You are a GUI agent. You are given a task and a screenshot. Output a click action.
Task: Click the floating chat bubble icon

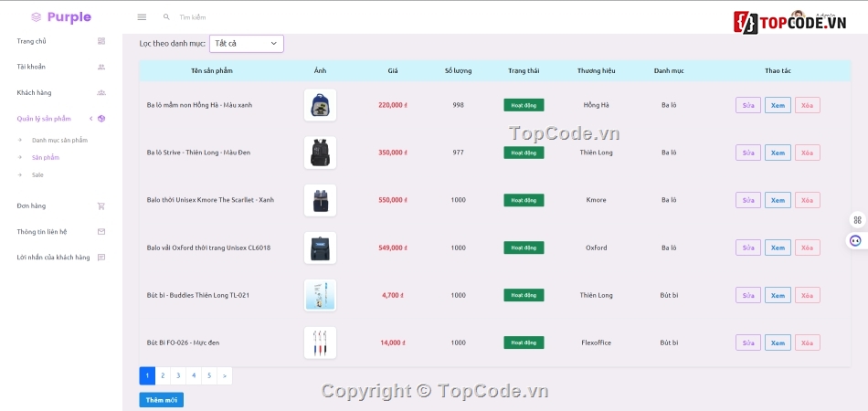(856, 240)
